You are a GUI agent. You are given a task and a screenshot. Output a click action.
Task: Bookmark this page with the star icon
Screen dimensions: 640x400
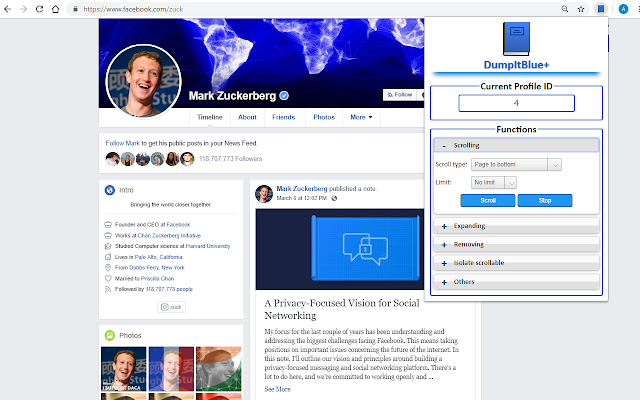coord(581,8)
